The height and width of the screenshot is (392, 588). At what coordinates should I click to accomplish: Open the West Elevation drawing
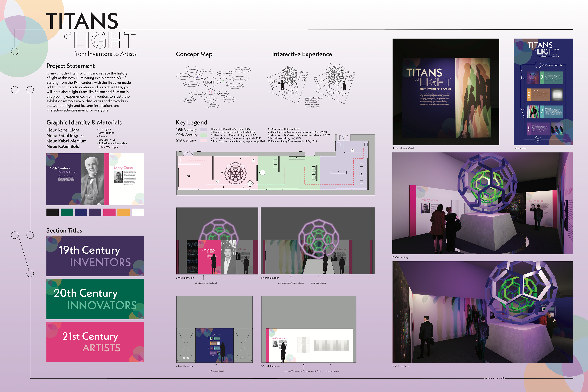217,241
